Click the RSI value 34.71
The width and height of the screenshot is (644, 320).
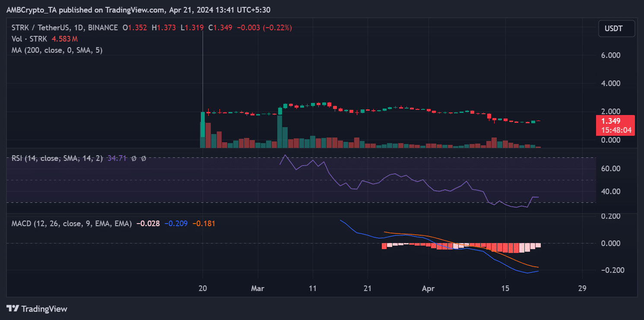pos(117,158)
